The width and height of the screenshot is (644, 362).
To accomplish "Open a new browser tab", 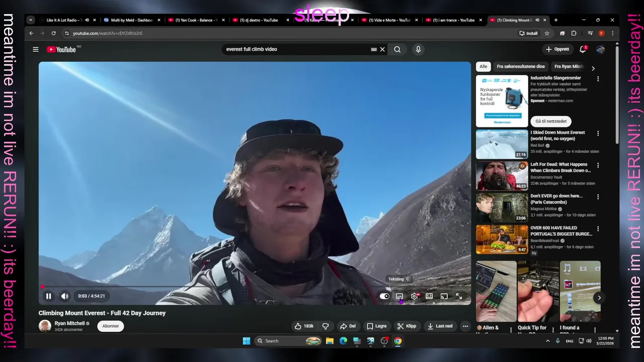I will (555, 20).
